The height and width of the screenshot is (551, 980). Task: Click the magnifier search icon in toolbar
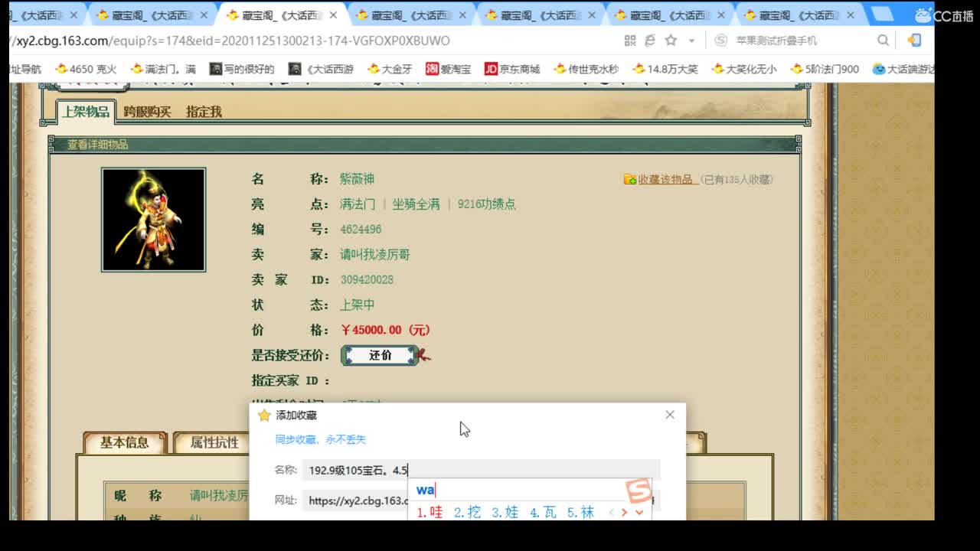point(883,41)
